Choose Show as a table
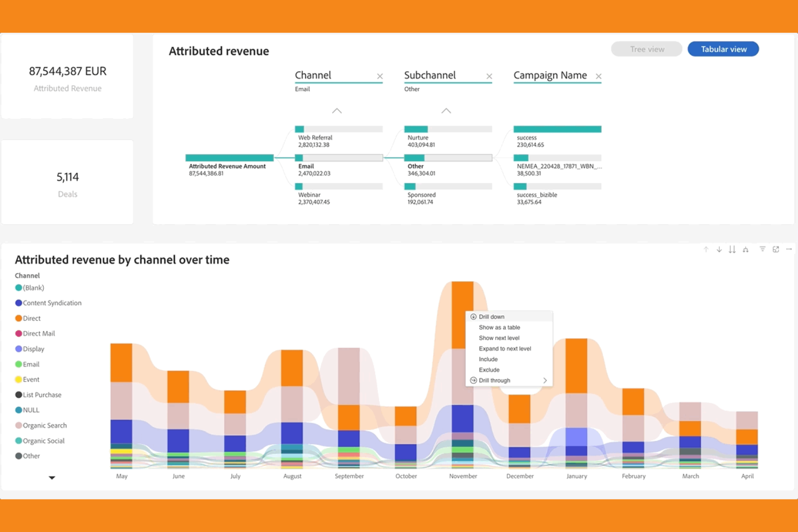This screenshot has width=798, height=532. click(x=508, y=327)
